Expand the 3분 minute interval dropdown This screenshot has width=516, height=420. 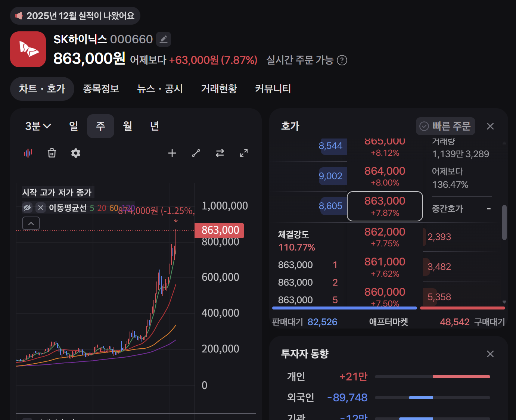(x=38, y=126)
